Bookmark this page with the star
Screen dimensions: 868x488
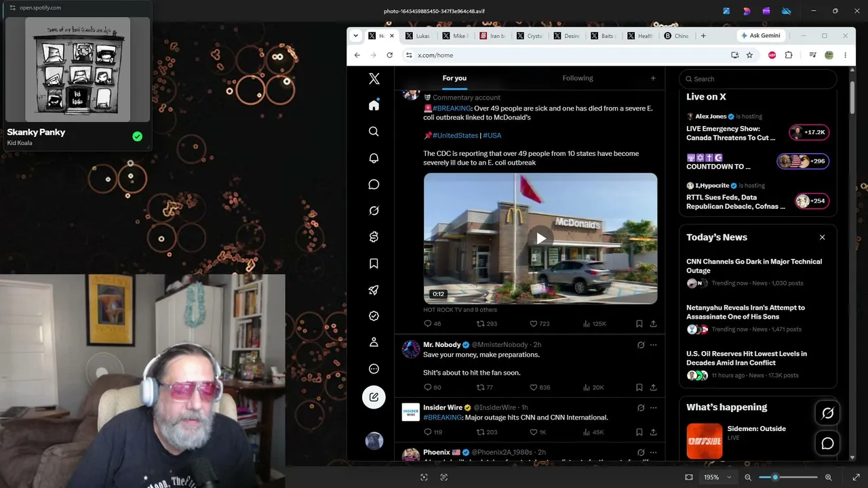click(749, 55)
